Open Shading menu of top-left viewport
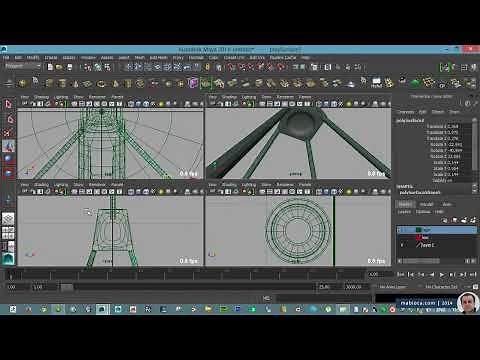Screen dimensions: 480x360 (x=41, y=97)
